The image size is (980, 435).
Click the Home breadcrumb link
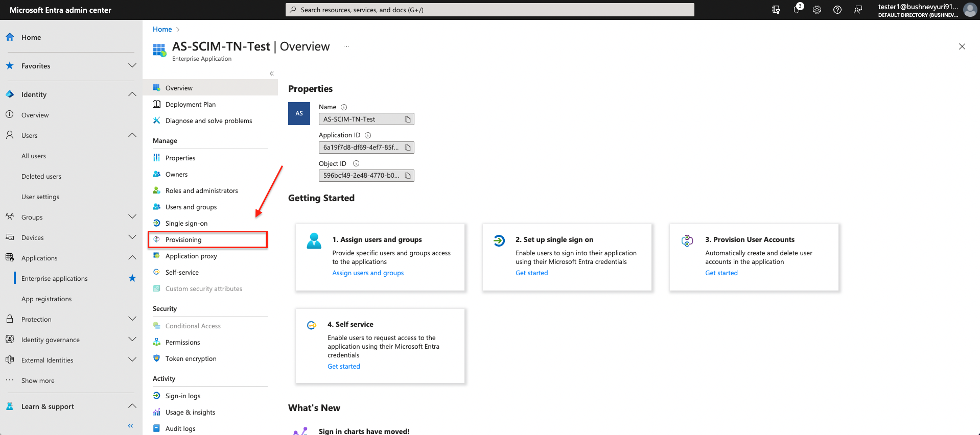pyautogui.click(x=162, y=29)
